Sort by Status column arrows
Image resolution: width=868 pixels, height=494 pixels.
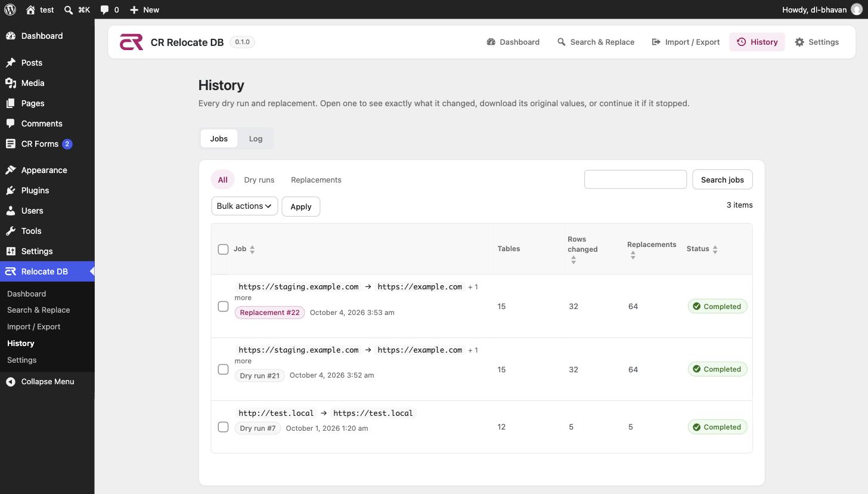click(x=715, y=249)
